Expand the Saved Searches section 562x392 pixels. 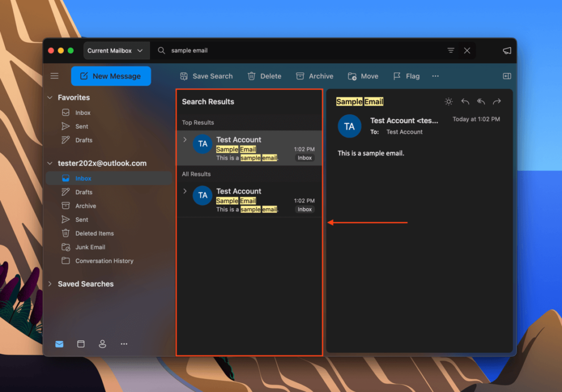50,284
